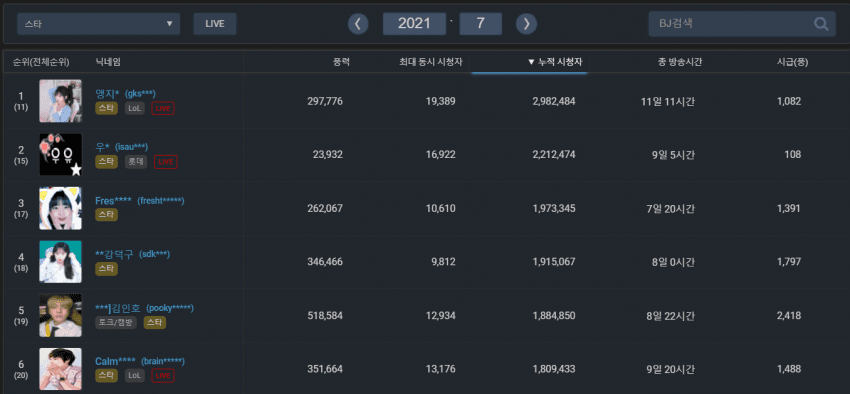Viewport: 850px width, 394px height.
Task: Open 우* profile thumbnail
Action: pos(60,154)
